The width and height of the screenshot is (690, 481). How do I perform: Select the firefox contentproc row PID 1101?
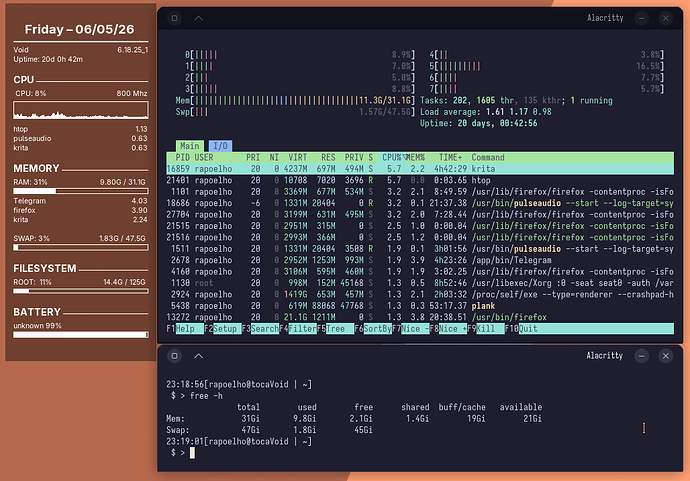[420, 192]
